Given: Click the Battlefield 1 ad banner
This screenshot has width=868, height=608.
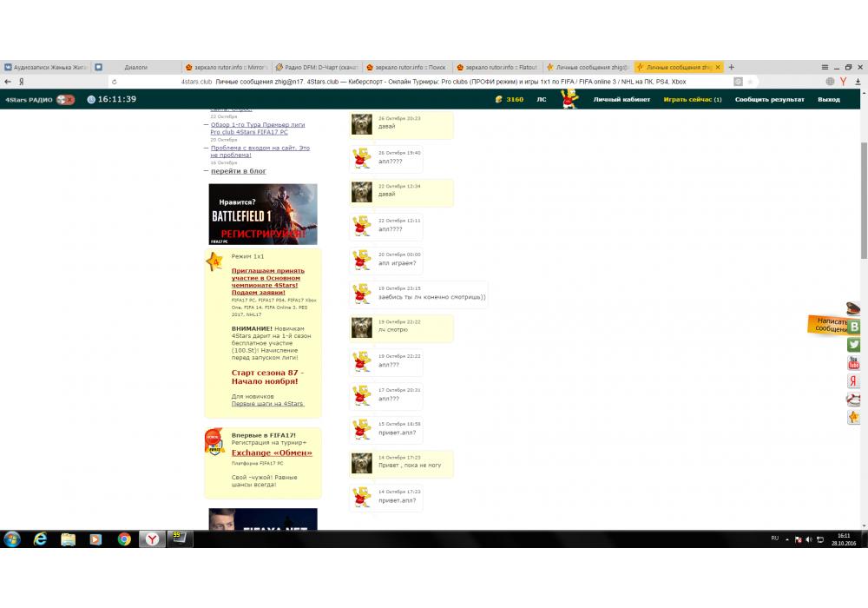Looking at the screenshot, I should pyautogui.click(x=263, y=214).
